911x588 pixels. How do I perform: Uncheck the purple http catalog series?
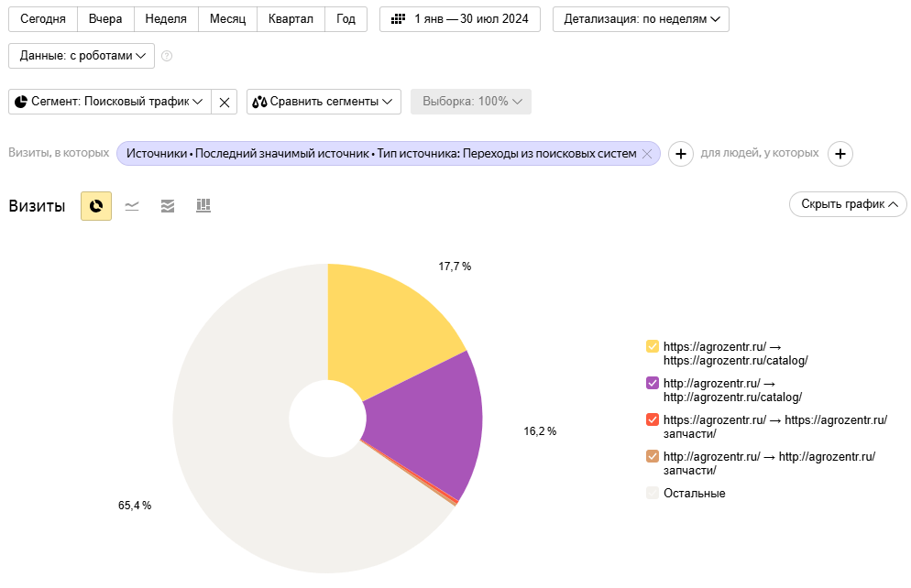coord(653,383)
